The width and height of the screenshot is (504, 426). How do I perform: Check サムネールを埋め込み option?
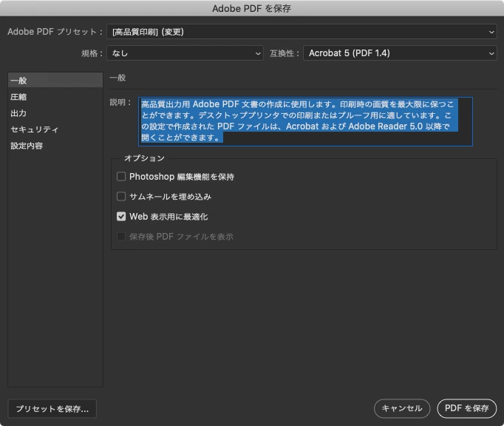pos(121,196)
